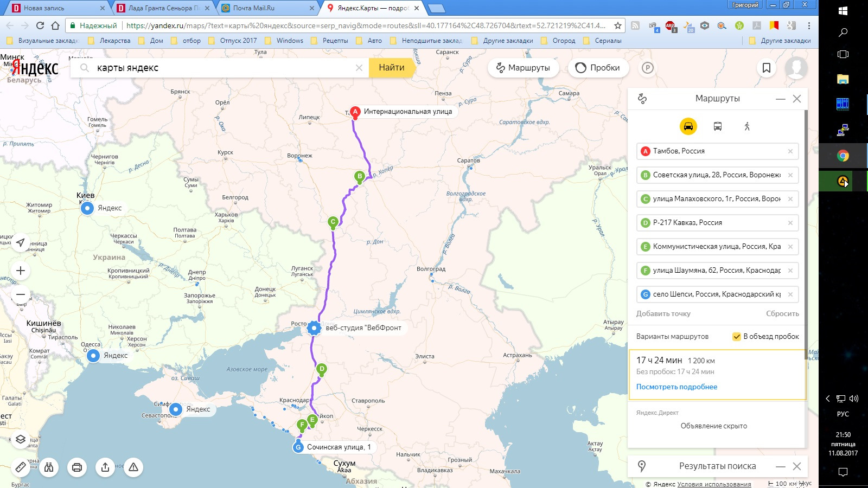The image size is (868, 488).
Task: Select the pedestrian walking route mode
Action: pos(747,126)
